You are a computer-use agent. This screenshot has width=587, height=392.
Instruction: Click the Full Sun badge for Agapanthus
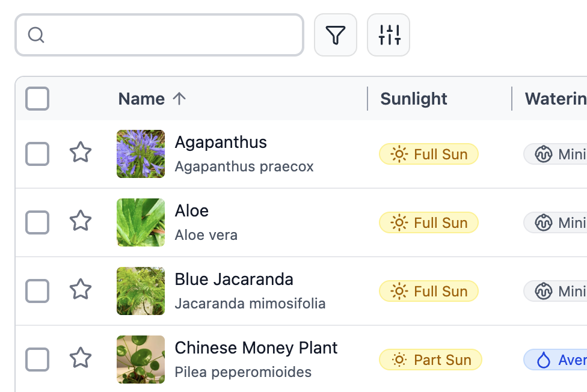(428, 154)
